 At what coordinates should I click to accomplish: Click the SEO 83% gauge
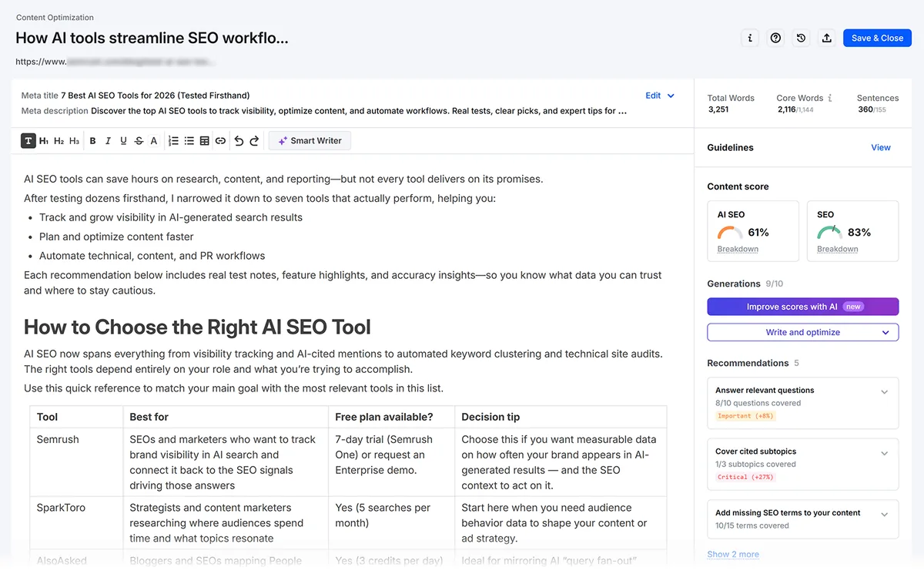click(829, 232)
